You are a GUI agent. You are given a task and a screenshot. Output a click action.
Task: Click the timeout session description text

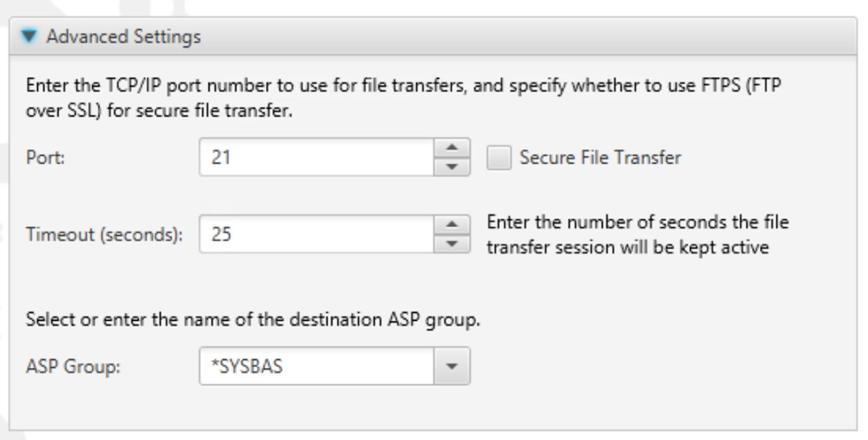[x=637, y=234]
